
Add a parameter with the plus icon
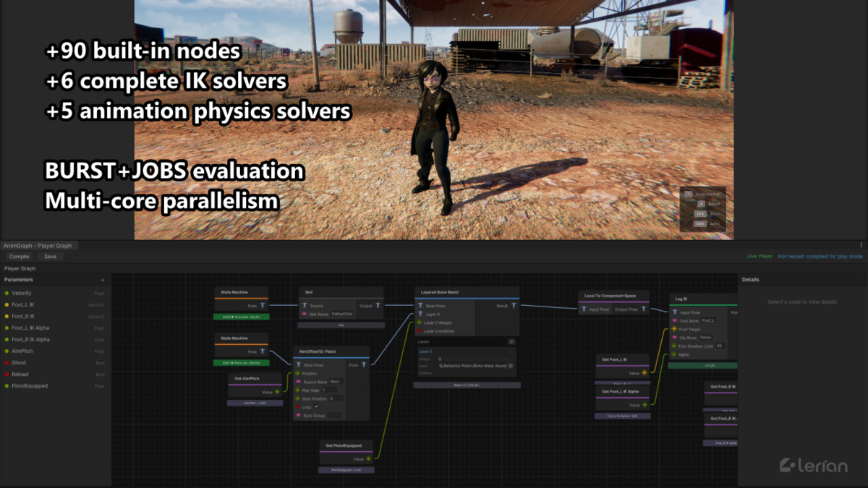[x=103, y=280]
